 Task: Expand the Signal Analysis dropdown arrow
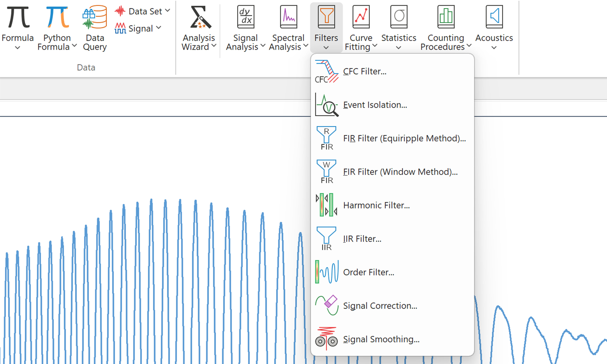(x=263, y=45)
